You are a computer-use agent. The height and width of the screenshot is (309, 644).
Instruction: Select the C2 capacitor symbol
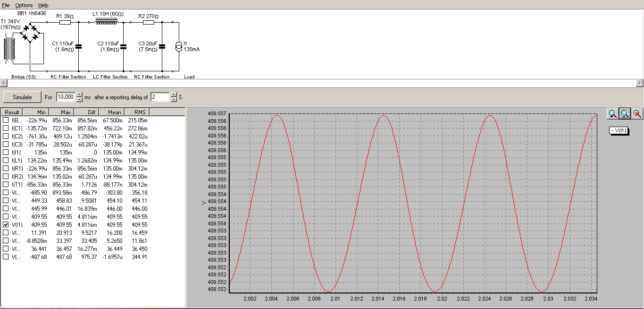click(123, 46)
